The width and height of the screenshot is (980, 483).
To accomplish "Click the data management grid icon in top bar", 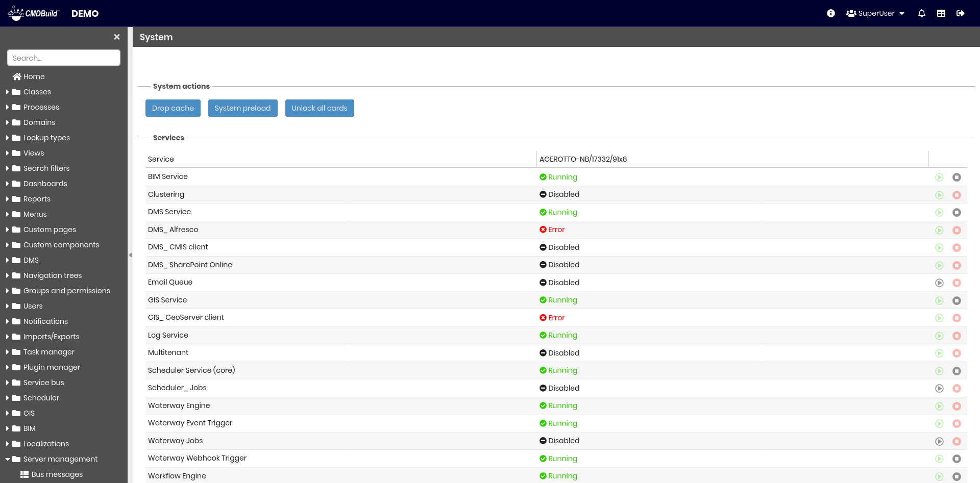I will pos(941,13).
